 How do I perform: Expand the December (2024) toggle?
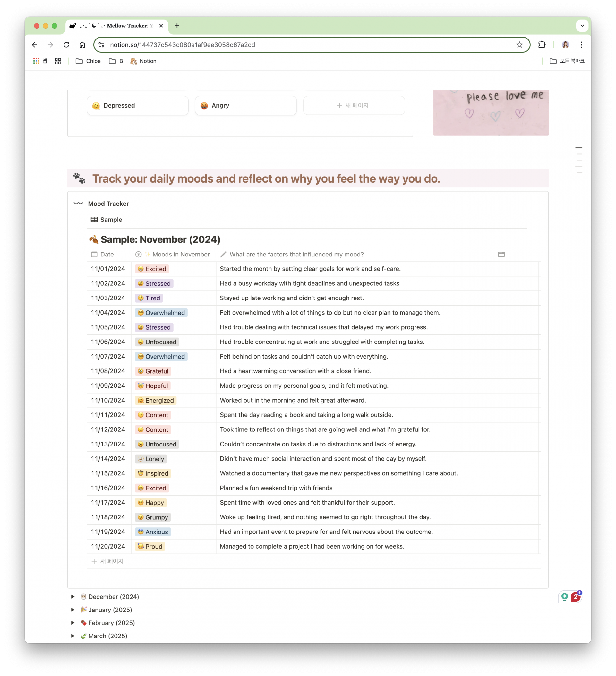tap(73, 596)
